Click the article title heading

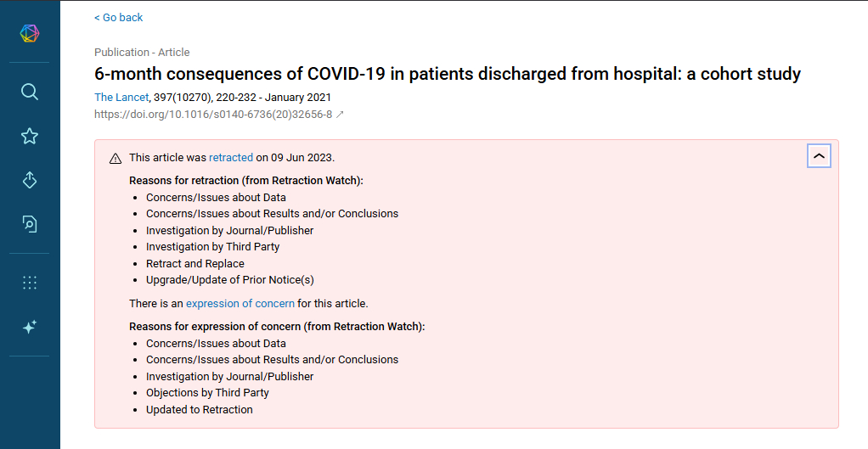[x=448, y=74]
